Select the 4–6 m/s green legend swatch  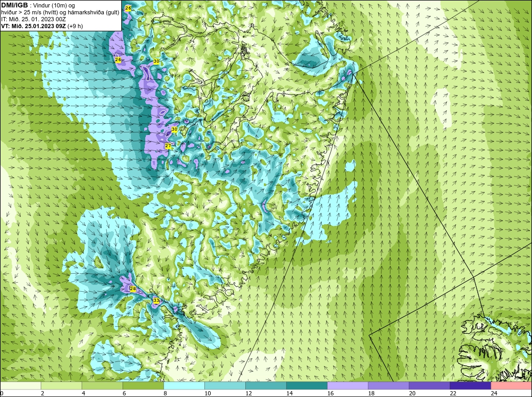[102, 386]
